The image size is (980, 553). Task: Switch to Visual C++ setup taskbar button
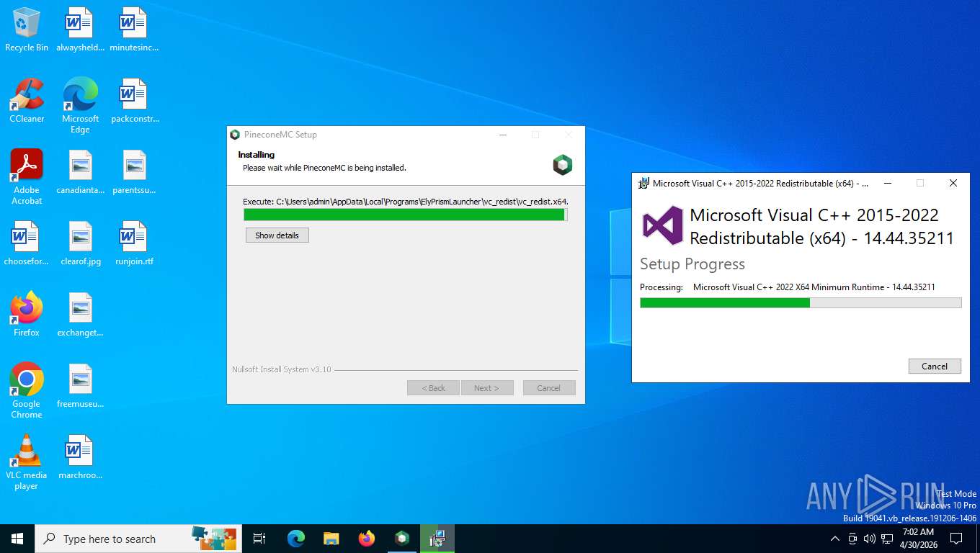tap(437, 539)
